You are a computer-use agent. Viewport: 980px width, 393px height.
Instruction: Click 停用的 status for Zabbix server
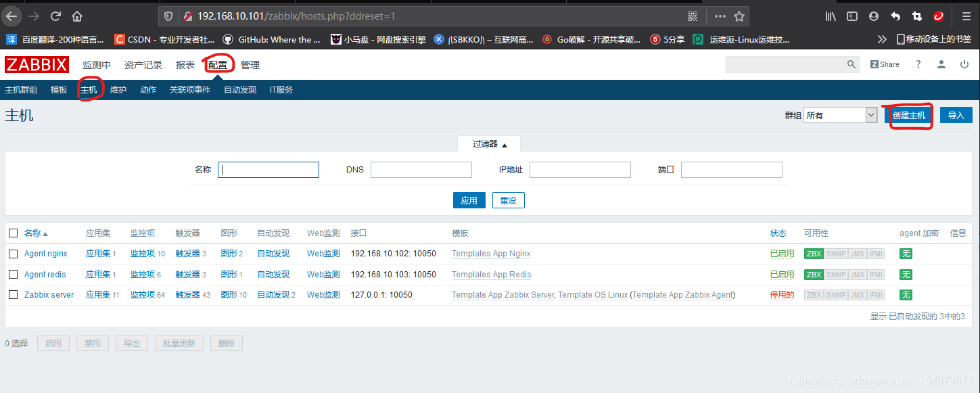(x=782, y=295)
